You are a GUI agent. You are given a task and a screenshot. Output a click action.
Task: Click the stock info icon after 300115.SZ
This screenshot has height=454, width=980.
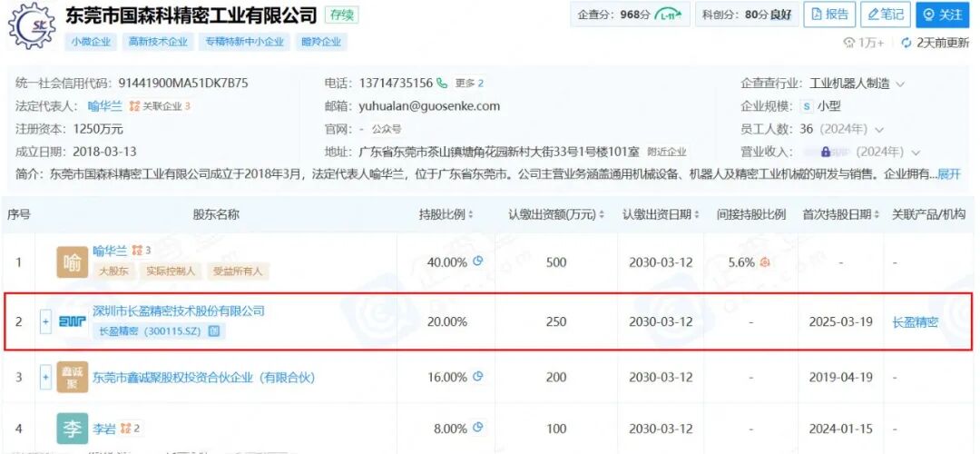pyautogui.click(x=214, y=331)
